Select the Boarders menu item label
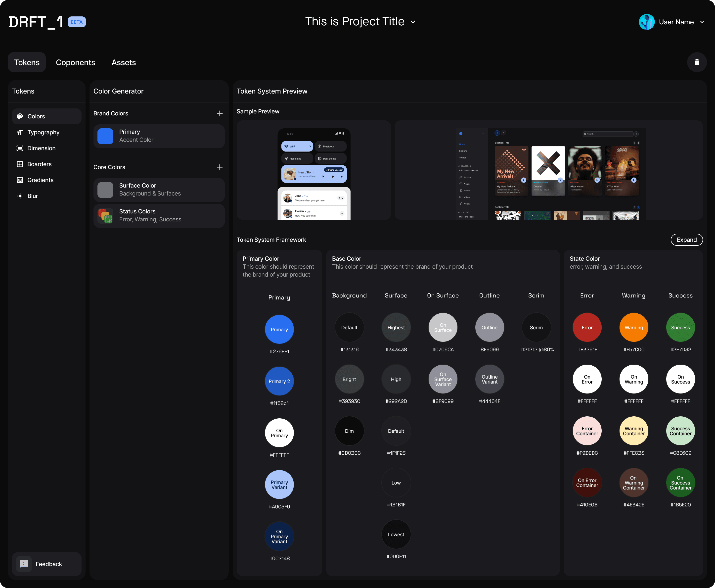 click(x=39, y=164)
